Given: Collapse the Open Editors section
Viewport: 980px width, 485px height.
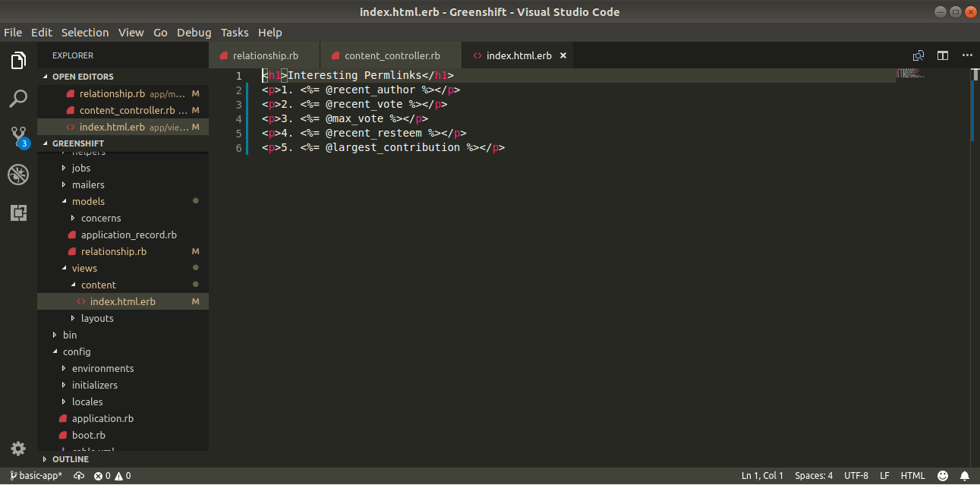Looking at the screenshot, I should tap(123, 77).
